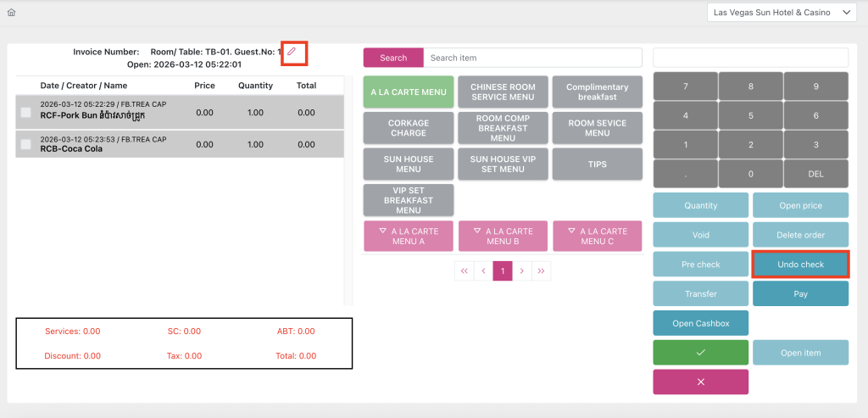Check the RCB-Coca Cola order row checkbox

[26, 144]
